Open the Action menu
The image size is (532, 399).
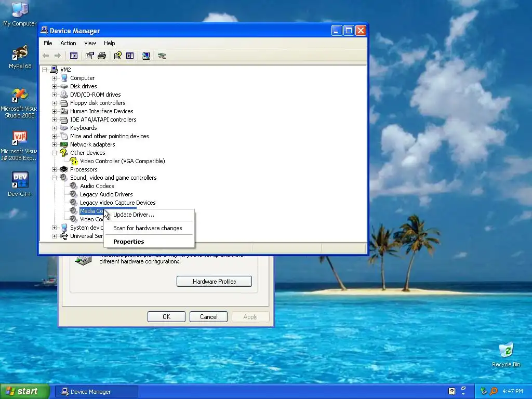tap(68, 43)
